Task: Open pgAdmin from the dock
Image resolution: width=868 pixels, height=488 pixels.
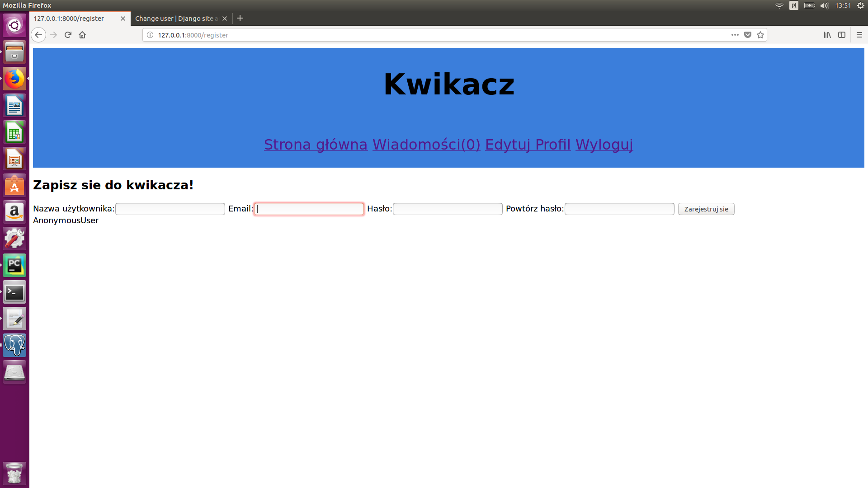Action: 14,345
